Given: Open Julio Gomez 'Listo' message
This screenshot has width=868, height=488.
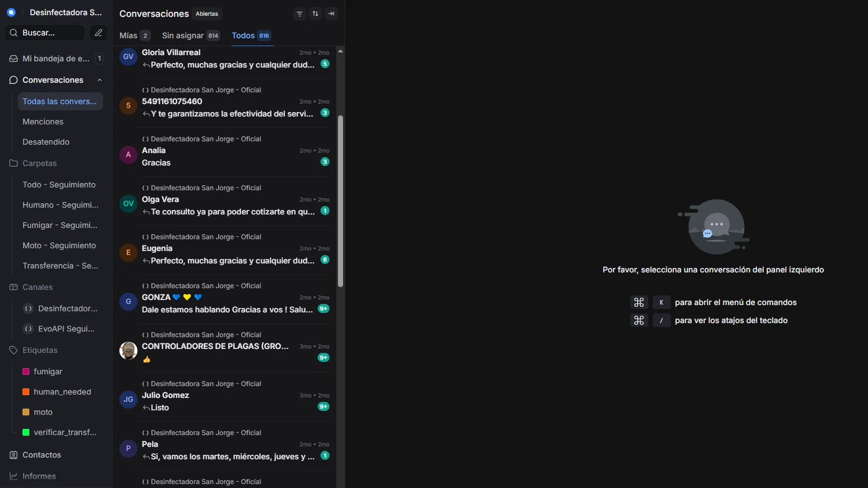Looking at the screenshot, I should pos(224,397).
